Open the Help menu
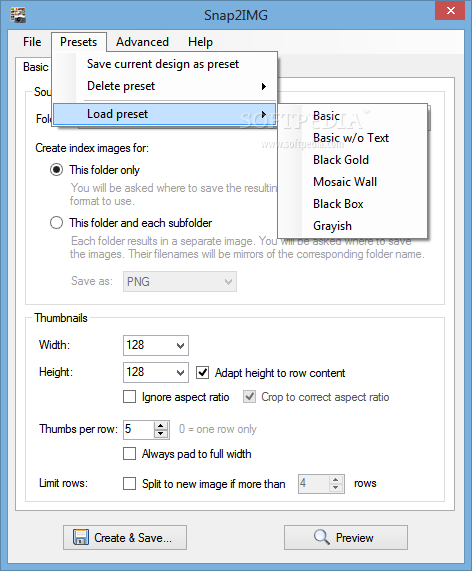The width and height of the screenshot is (472, 571). (x=200, y=42)
